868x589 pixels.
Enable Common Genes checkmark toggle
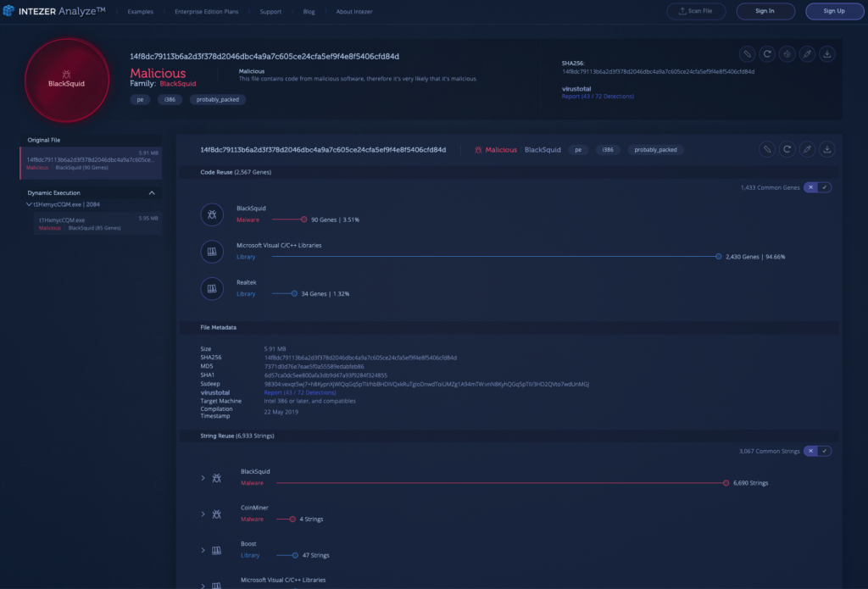(x=825, y=187)
